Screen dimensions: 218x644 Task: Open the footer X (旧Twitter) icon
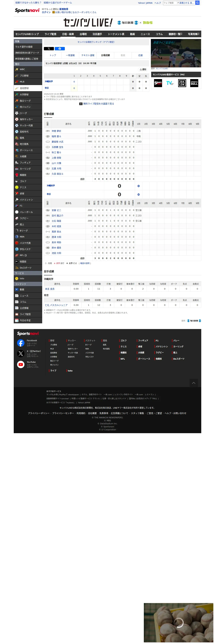tap(21, 353)
